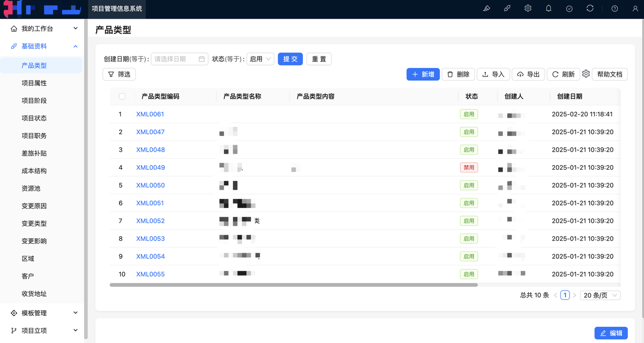Viewport: 644px width, 343px height.
Task: Open the 帮助文档 help document
Action: (610, 74)
